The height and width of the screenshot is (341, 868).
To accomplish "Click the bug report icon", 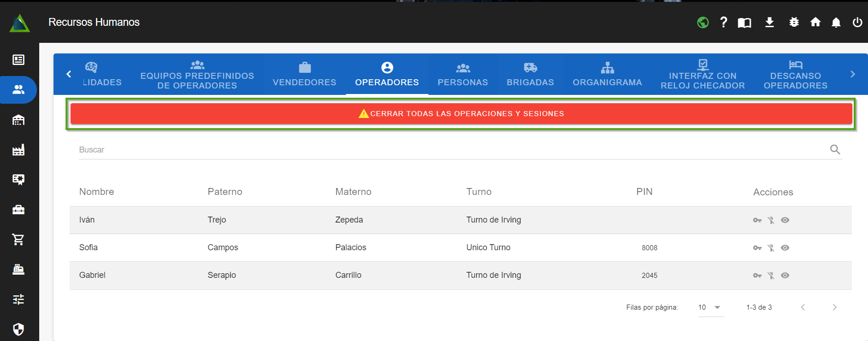I will point(794,22).
